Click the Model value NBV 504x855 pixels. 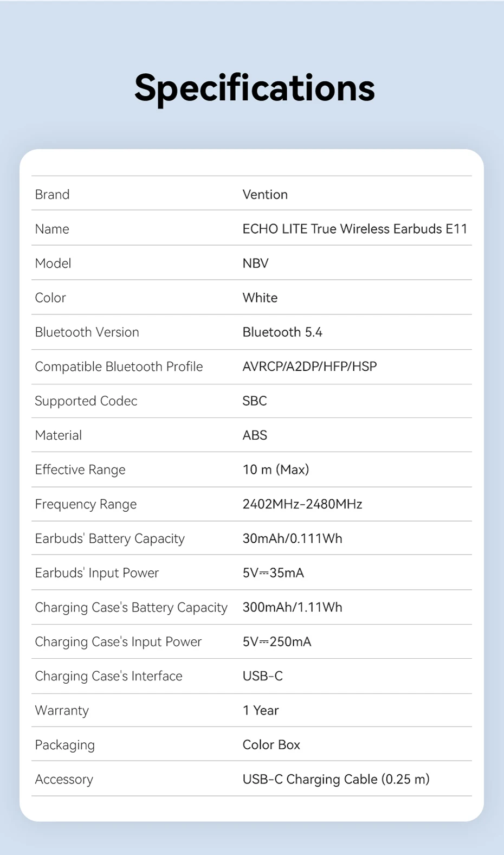click(255, 263)
